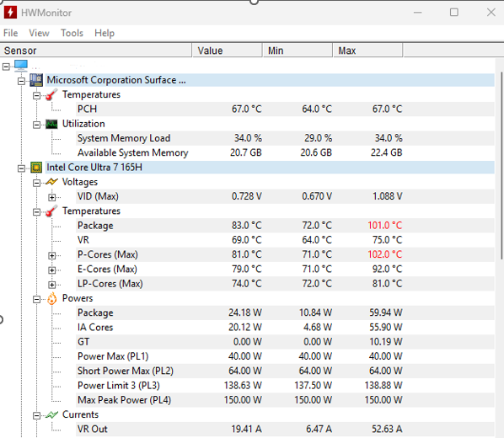Screen dimensions: 504x438
Task: Expand the VID (Max) voltage node
Action: pyautogui.click(x=51, y=197)
